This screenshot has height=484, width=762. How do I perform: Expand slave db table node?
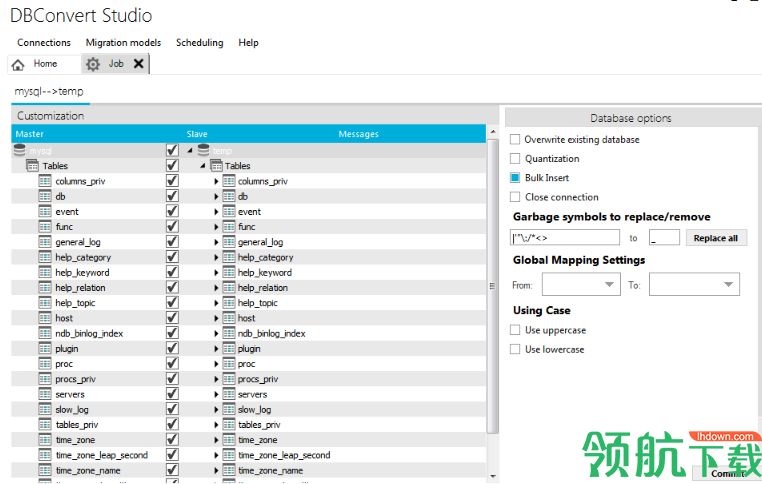tap(216, 197)
